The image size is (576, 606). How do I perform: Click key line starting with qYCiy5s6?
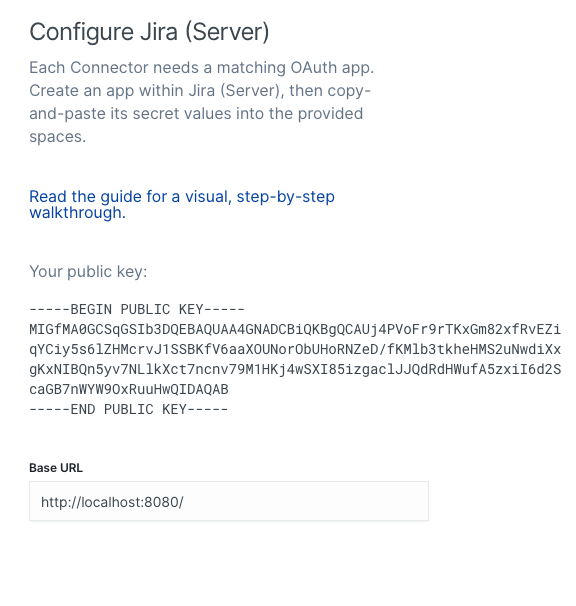click(x=295, y=349)
